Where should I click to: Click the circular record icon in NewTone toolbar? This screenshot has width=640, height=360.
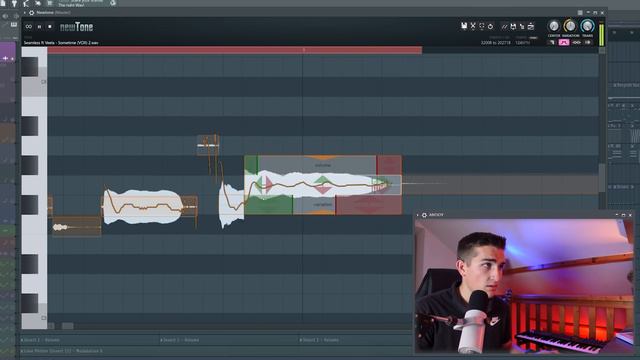pos(490,27)
